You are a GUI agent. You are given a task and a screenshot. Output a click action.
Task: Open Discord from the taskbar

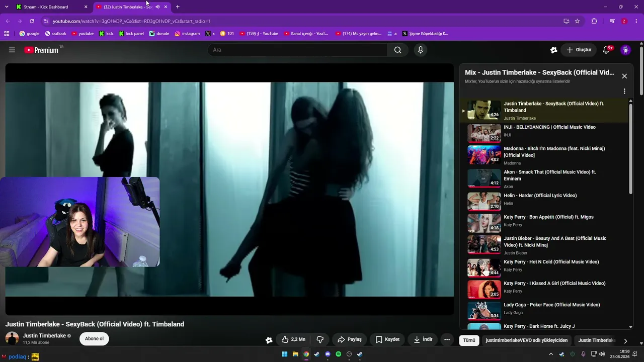328,354
